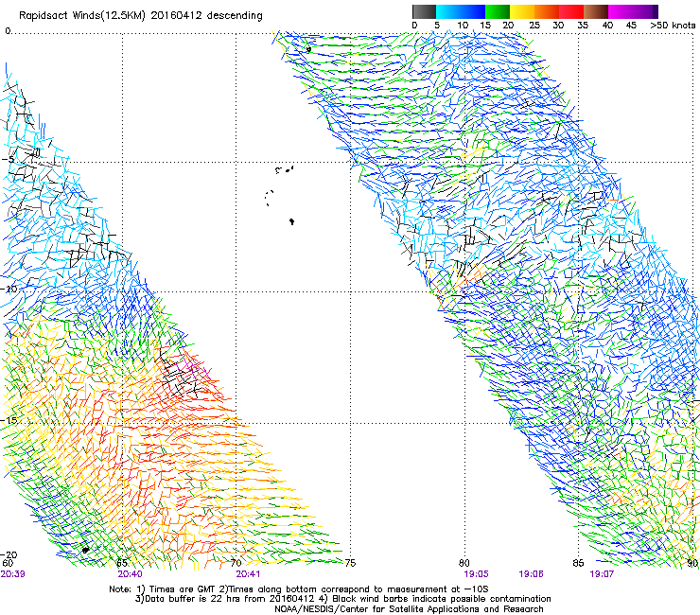Click the '-10' latitude axis label
700x615 pixels.
click(x=9, y=289)
